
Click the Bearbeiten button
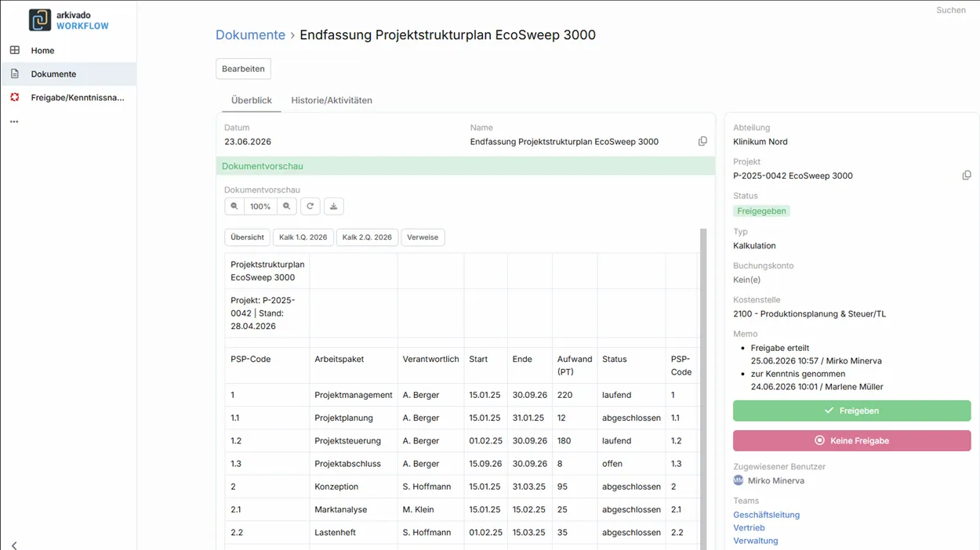pyautogui.click(x=243, y=69)
